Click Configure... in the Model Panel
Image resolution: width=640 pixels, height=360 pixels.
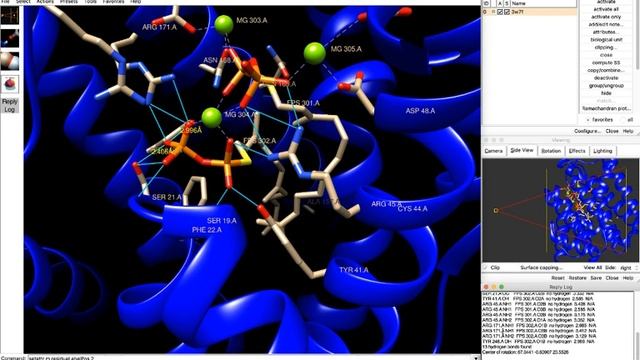pos(587,131)
